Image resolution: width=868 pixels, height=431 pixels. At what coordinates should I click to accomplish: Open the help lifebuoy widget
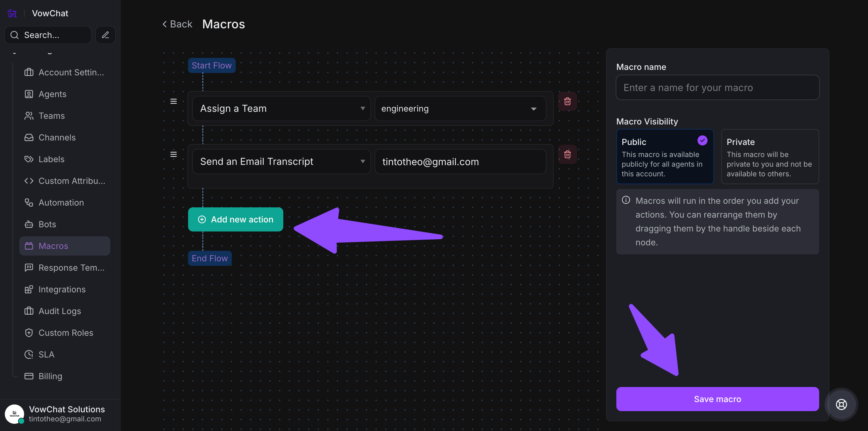[841, 404]
